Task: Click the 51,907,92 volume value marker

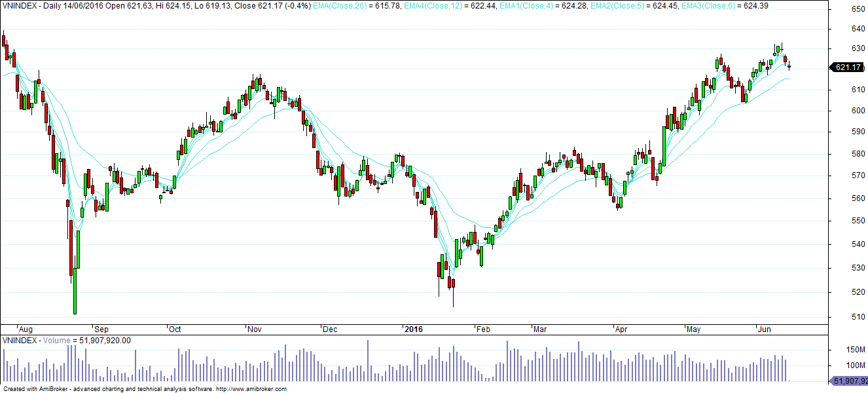Action: pyautogui.click(x=848, y=381)
